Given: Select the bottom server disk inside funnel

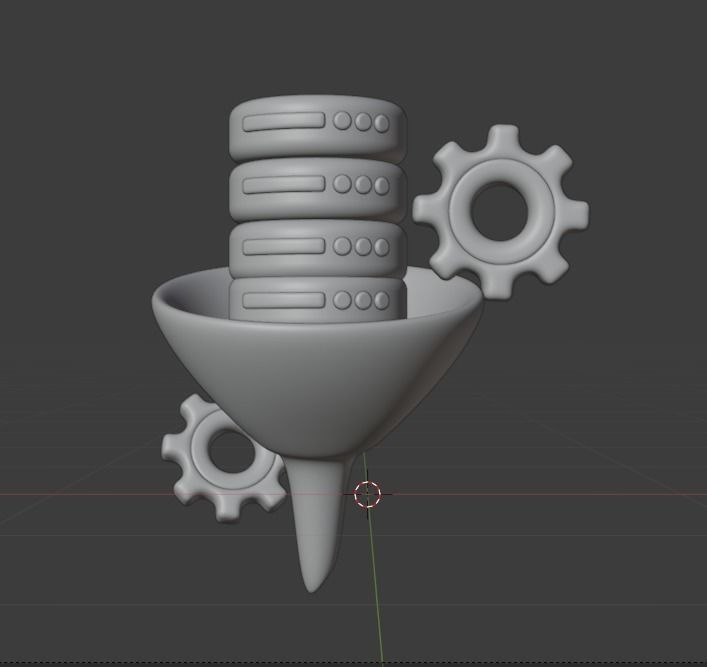Looking at the screenshot, I should 317,300.
